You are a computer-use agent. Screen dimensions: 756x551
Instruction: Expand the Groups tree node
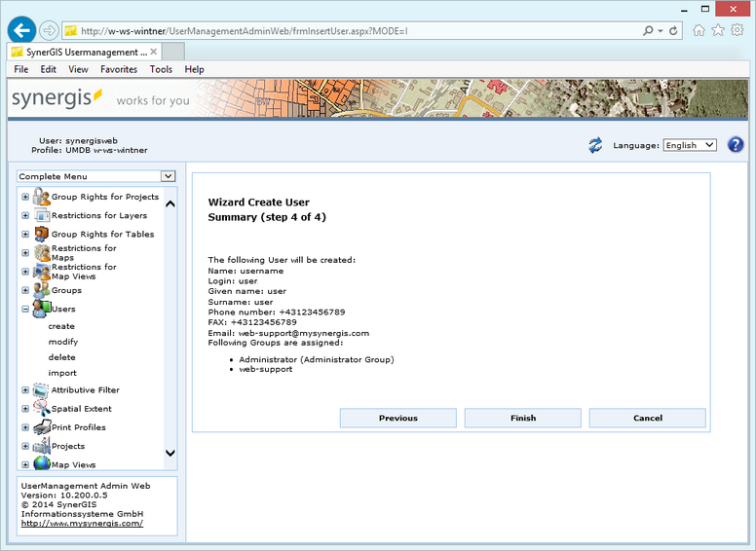tap(25, 290)
